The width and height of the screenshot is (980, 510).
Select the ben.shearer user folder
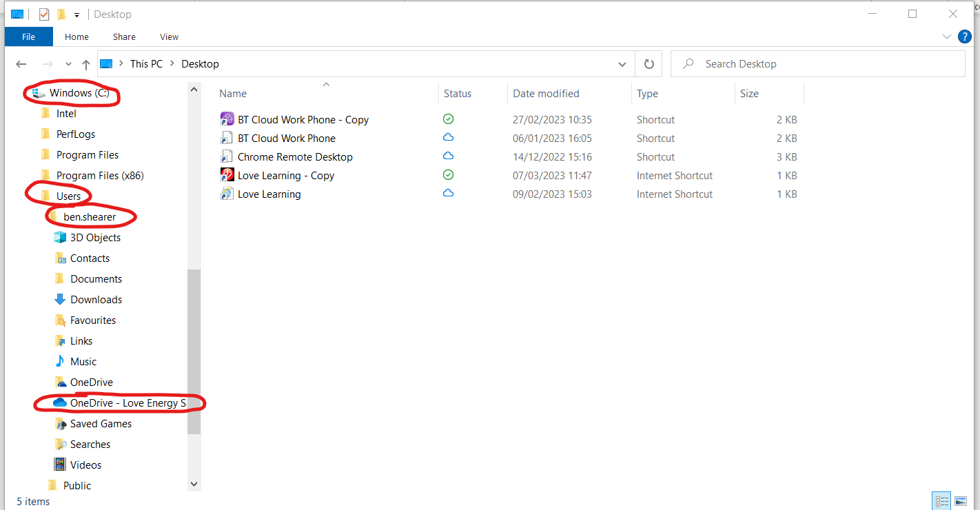90,216
